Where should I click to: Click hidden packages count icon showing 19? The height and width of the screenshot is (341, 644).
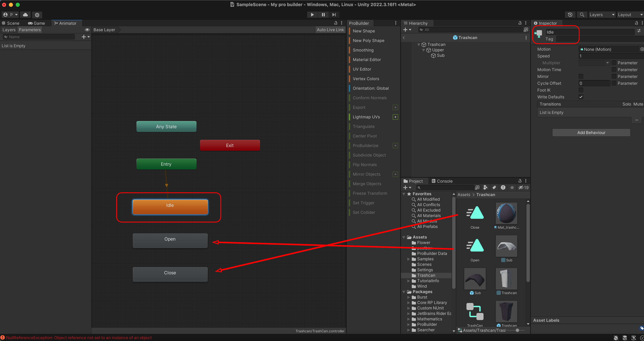click(524, 188)
